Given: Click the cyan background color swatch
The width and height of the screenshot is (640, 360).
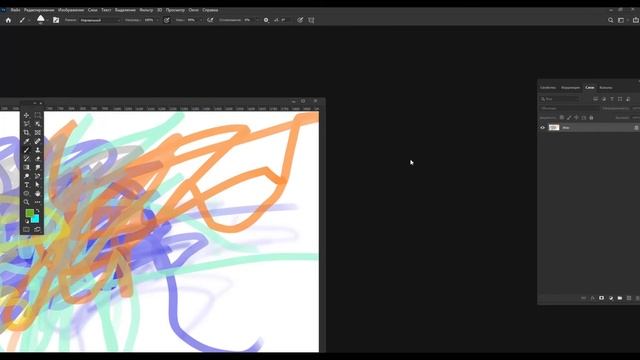Looking at the screenshot, I should (x=36, y=220).
